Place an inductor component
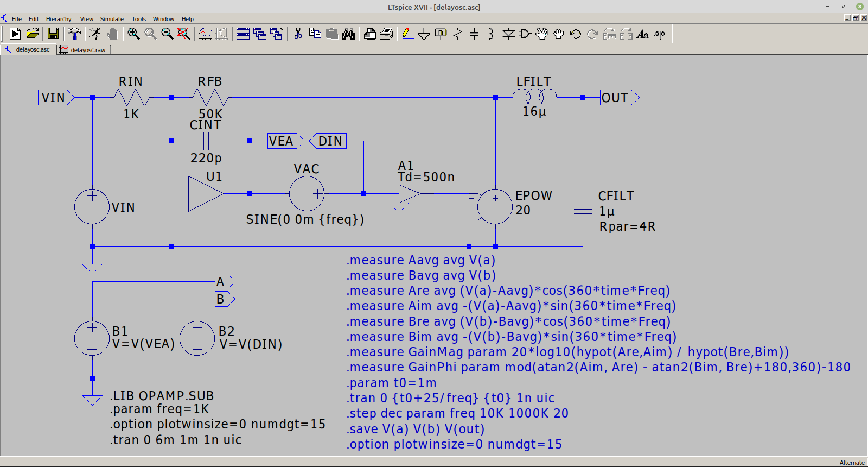868x467 pixels. pos(491,34)
